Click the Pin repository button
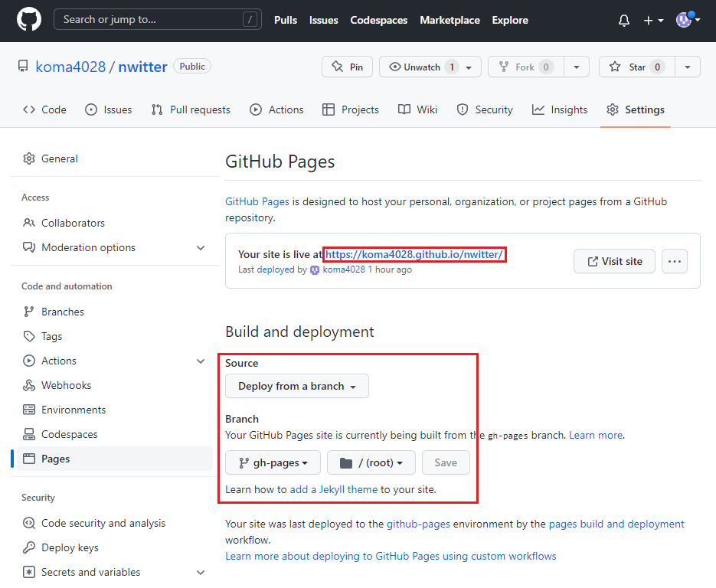The height and width of the screenshot is (588, 716). click(x=347, y=67)
